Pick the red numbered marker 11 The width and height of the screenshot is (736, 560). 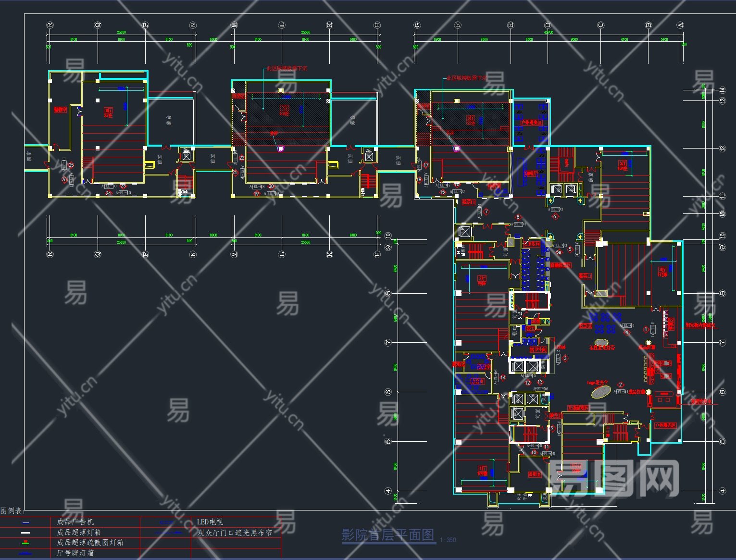coord(546,447)
